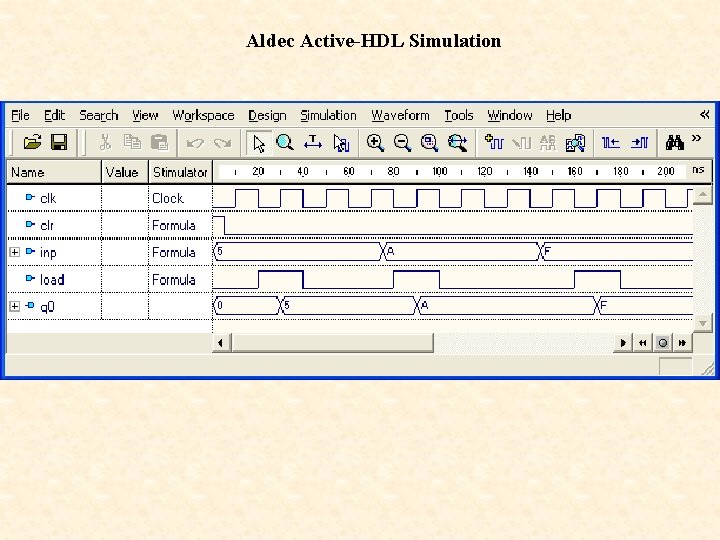This screenshot has width=720, height=540.
Task: Click the Copy icon in toolbar
Action: pos(132,143)
